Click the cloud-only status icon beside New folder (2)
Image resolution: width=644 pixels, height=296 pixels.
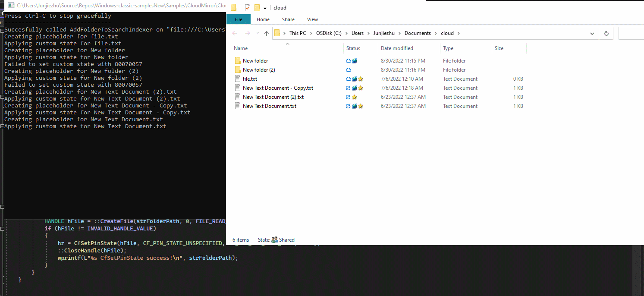(x=348, y=69)
